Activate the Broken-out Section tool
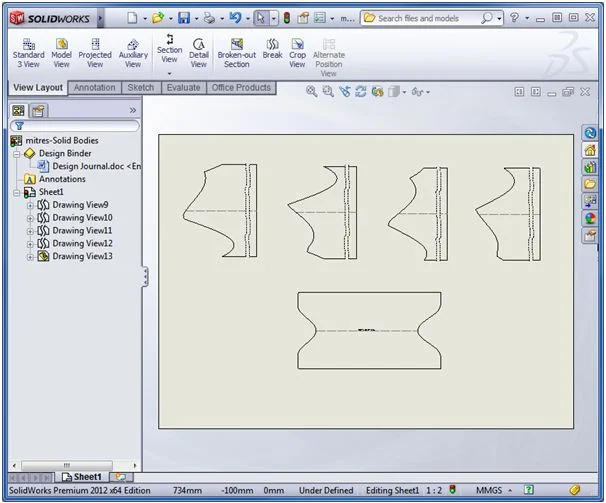 (x=237, y=53)
